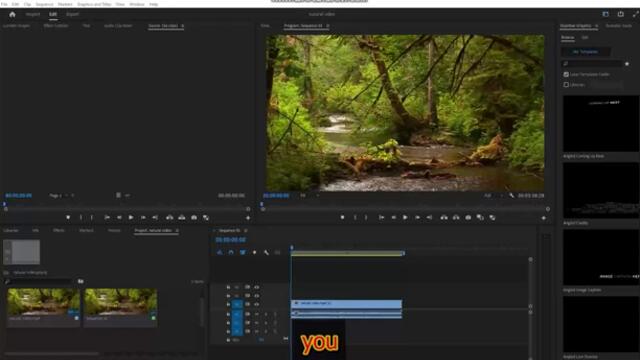Open Program monitor button editor plus icon

[543, 218]
